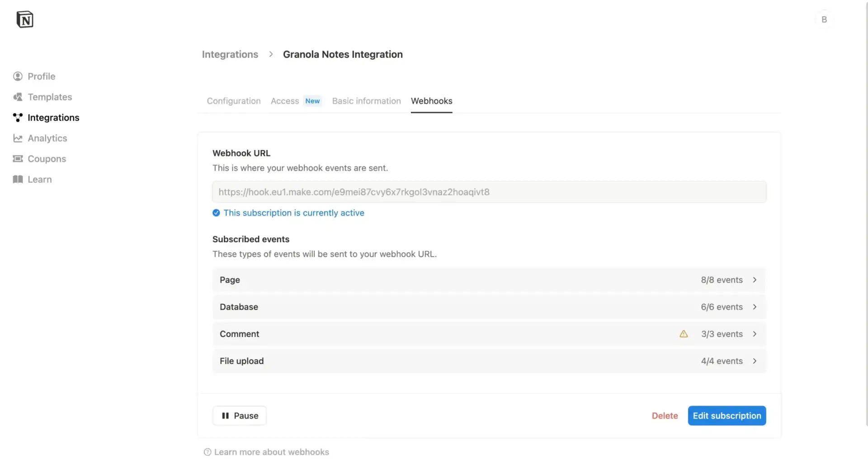Image resolution: width=868 pixels, height=463 pixels.
Task: Open the user avatar B menu
Action: [x=824, y=19]
